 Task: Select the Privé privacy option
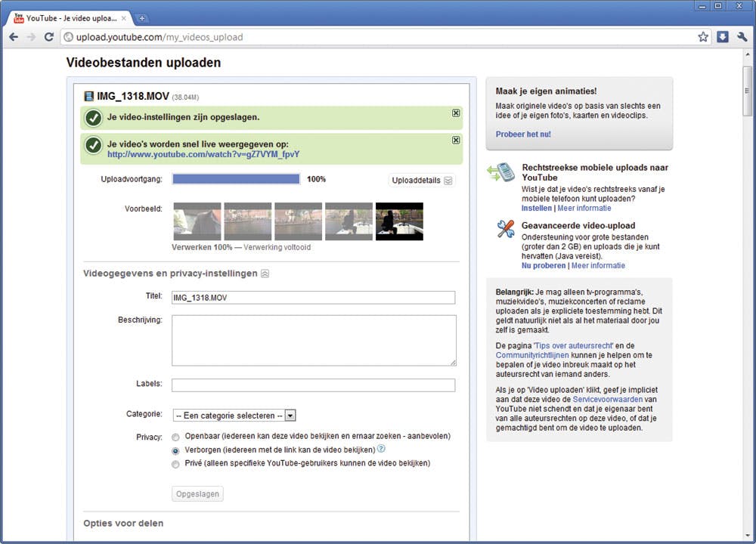(175, 465)
